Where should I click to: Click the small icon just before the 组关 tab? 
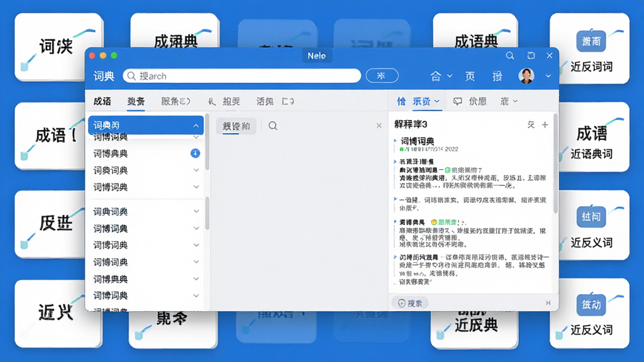pyautogui.click(x=211, y=101)
